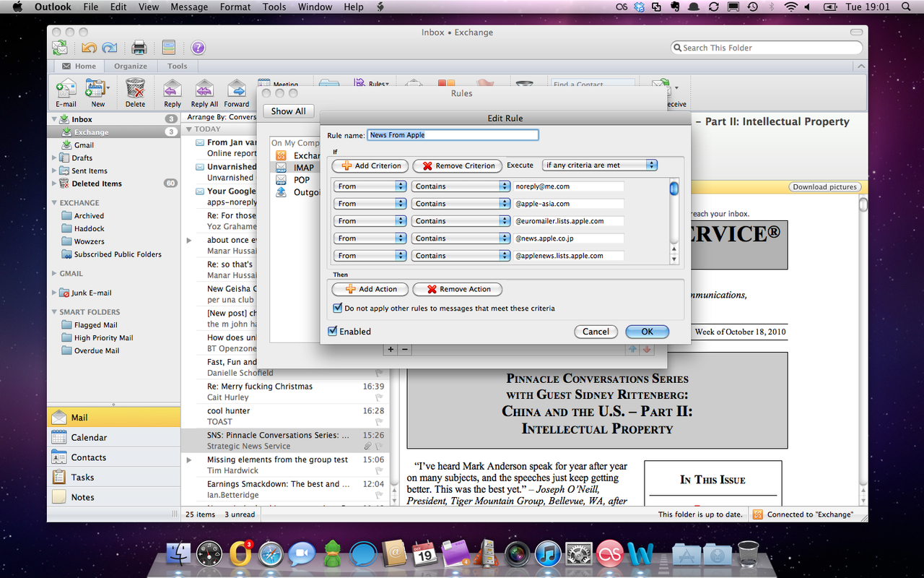This screenshot has height=578, width=924.
Task: Open the My Day icon in toolbar
Action: tap(168, 48)
